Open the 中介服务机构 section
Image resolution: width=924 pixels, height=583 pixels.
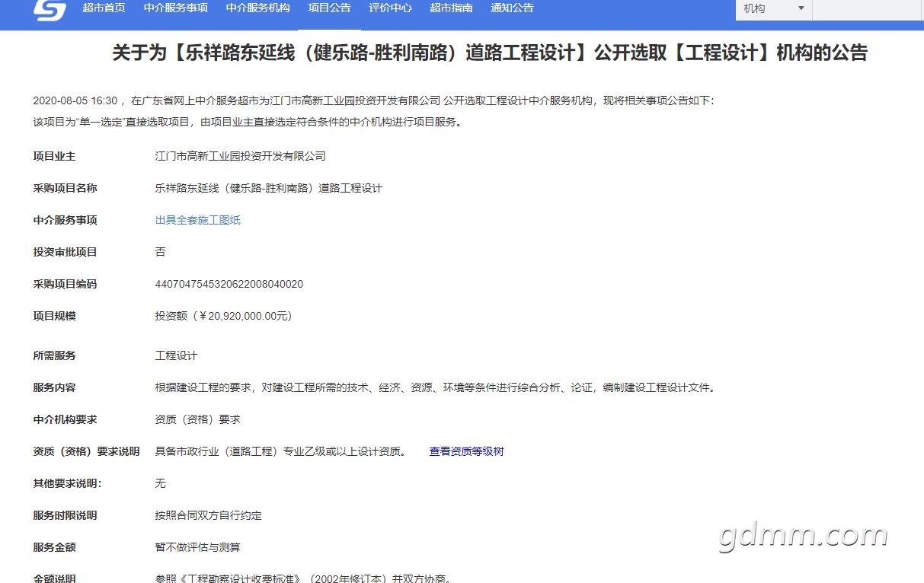257,8
